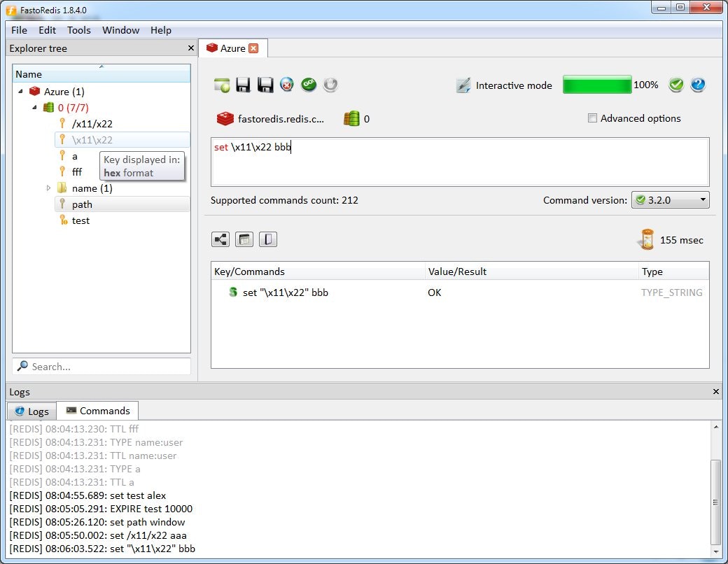Image resolution: width=728 pixels, height=564 pixels.
Task: Open the Tools menu
Action: pyautogui.click(x=78, y=30)
